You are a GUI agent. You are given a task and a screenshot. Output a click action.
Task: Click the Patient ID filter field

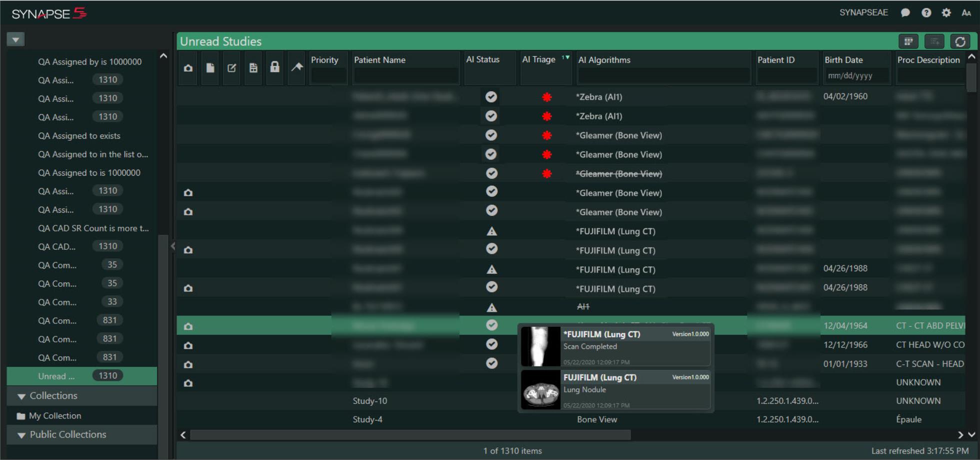click(787, 76)
